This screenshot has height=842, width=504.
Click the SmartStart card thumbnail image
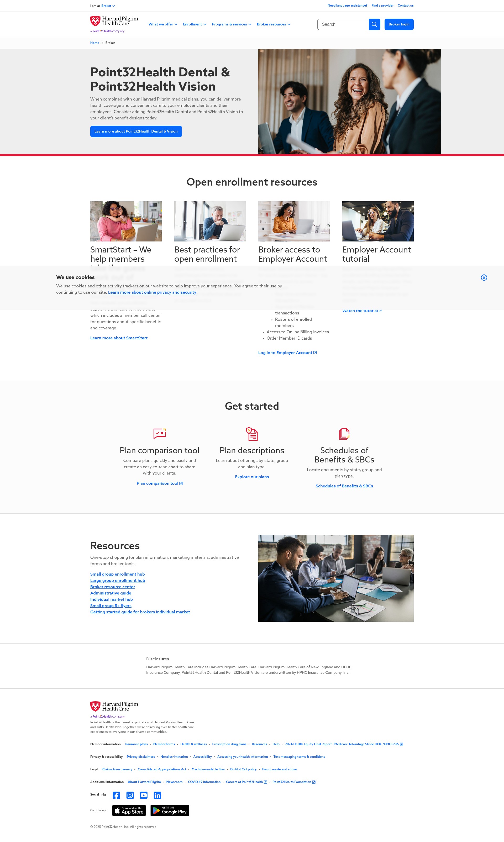126,221
